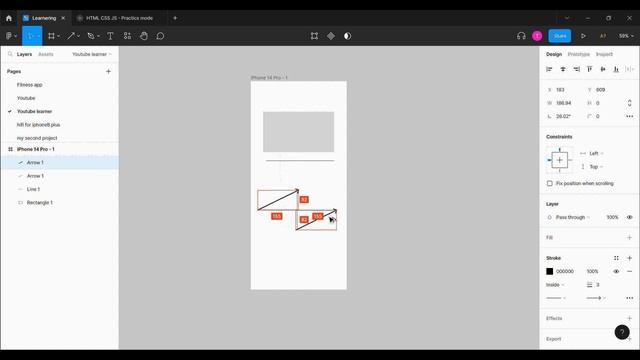Toggle layer visibility eye in Layer section
This screenshot has height=360, width=640.
[x=630, y=217]
